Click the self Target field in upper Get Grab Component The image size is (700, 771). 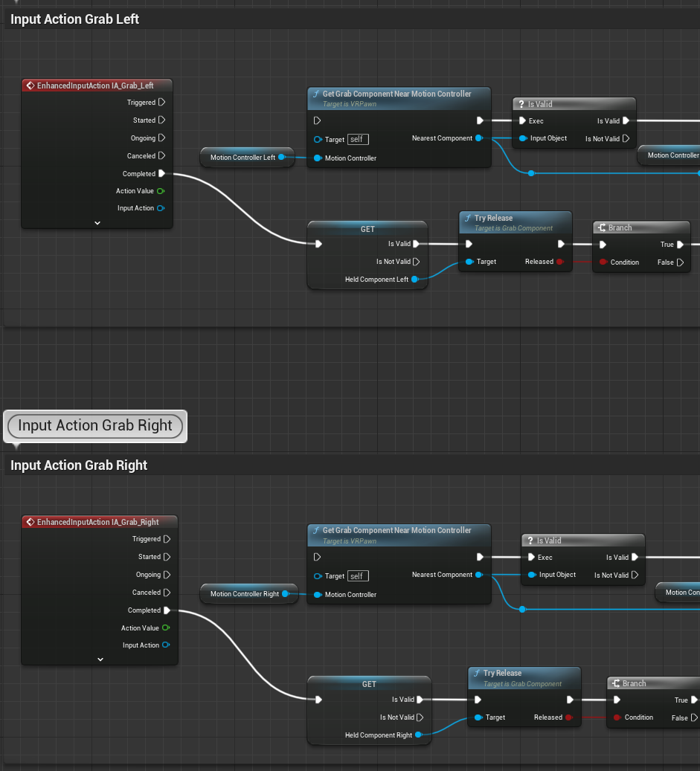coord(358,139)
